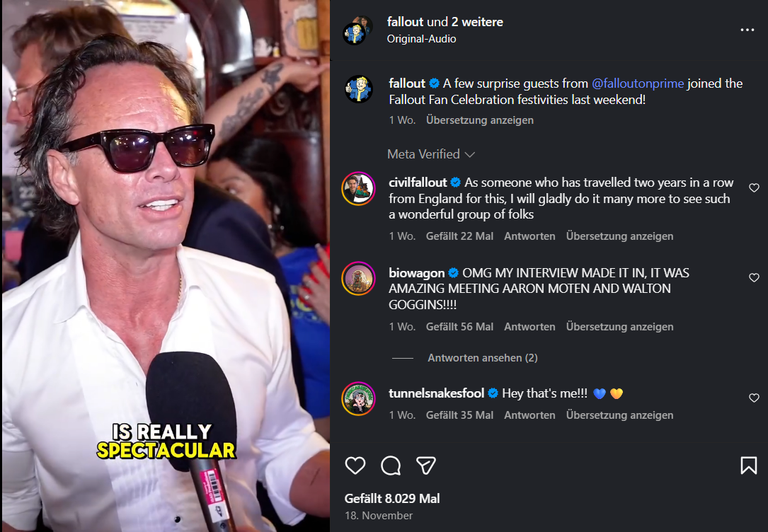The height and width of the screenshot is (532, 768).
Task: Expand replies via Antworten ansehen (2)
Action: coord(482,357)
